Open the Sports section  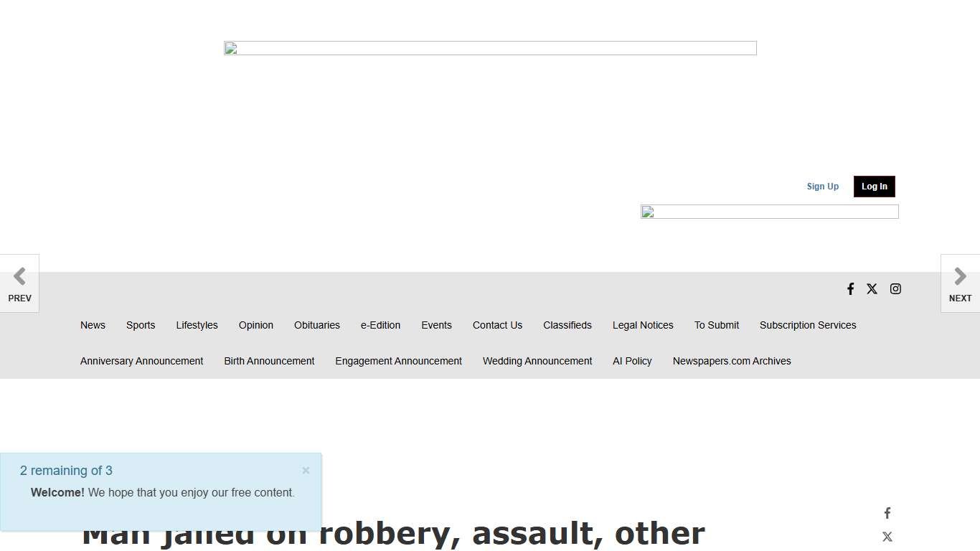[141, 325]
